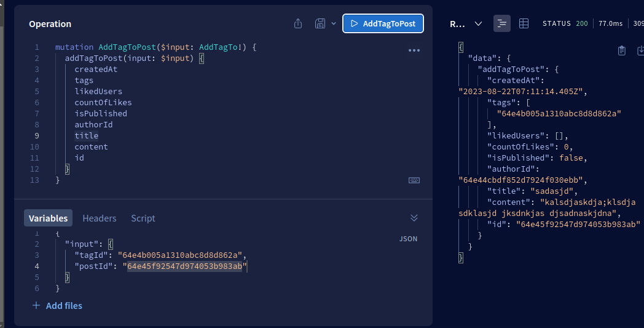Switch to the Headers tab
Viewport: 644px width, 328px height.
click(100, 218)
